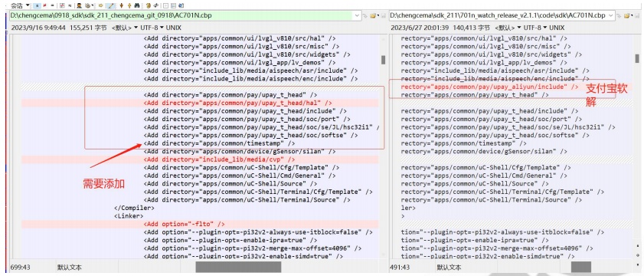The width and height of the screenshot is (644, 276).
Task: Click the left pane UNIX line-ending label
Action: tap(173, 28)
